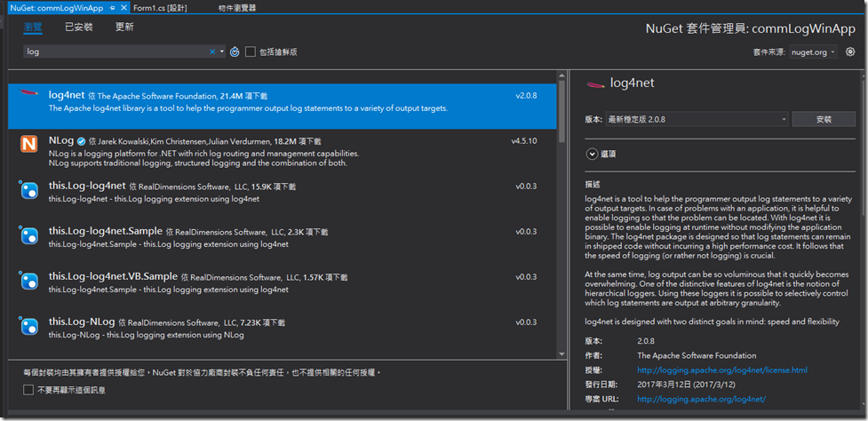The image size is (868, 421).
Task: Switch to the Updates (更新) tab
Action: [x=124, y=28]
